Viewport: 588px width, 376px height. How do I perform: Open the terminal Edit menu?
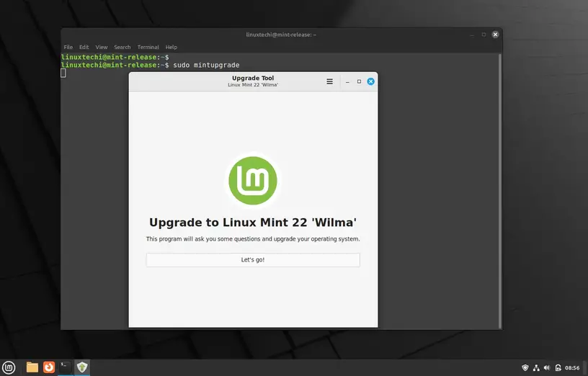click(84, 48)
